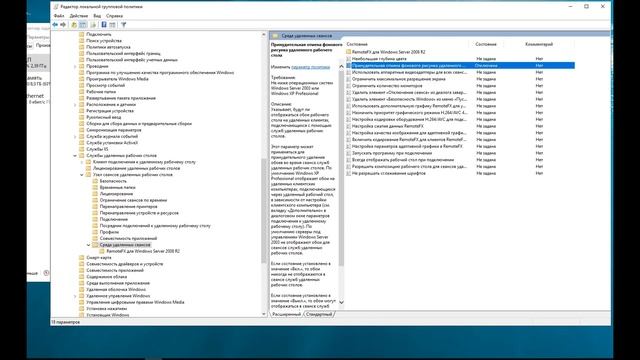Click folder icon of RemoteFX row in list pane
Screen dimensions: 640x360
349,52
